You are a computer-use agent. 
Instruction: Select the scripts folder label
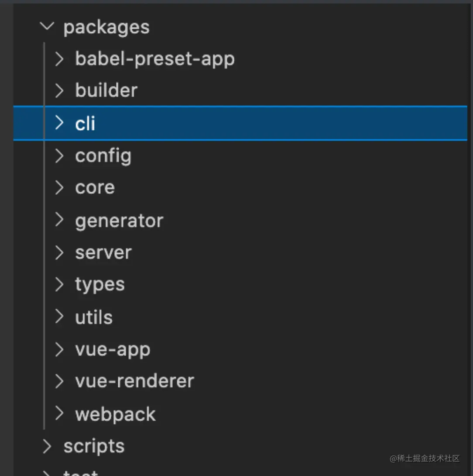tap(94, 446)
